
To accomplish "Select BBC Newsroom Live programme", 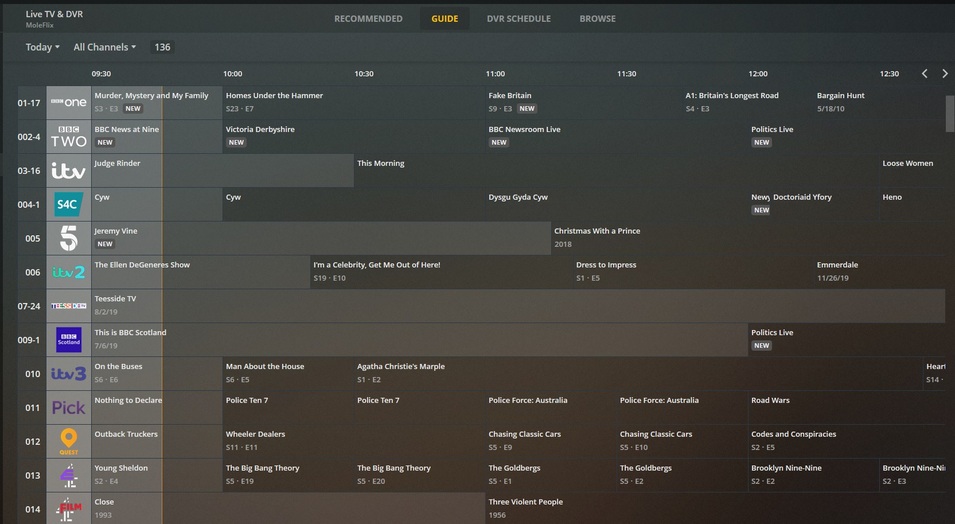I will (x=616, y=137).
